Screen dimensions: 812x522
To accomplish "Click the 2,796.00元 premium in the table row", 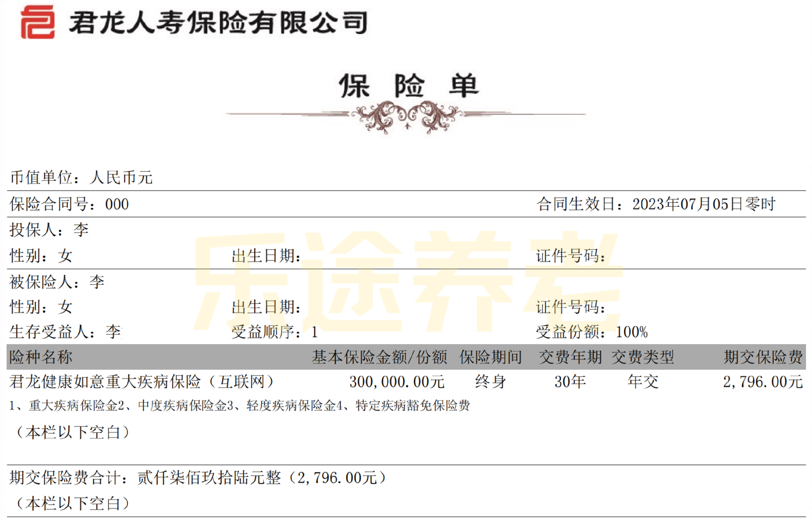I will tap(763, 382).
